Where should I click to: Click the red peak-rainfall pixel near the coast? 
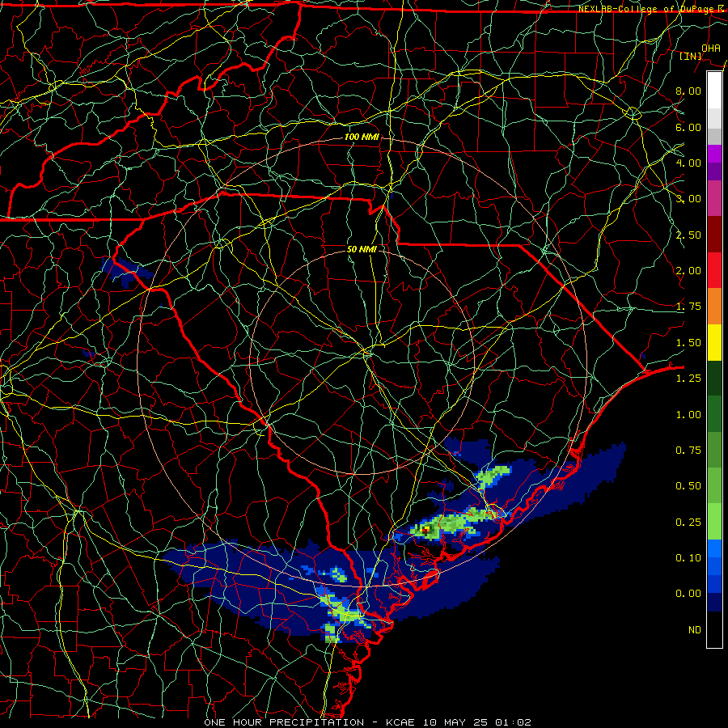point(425,529)
